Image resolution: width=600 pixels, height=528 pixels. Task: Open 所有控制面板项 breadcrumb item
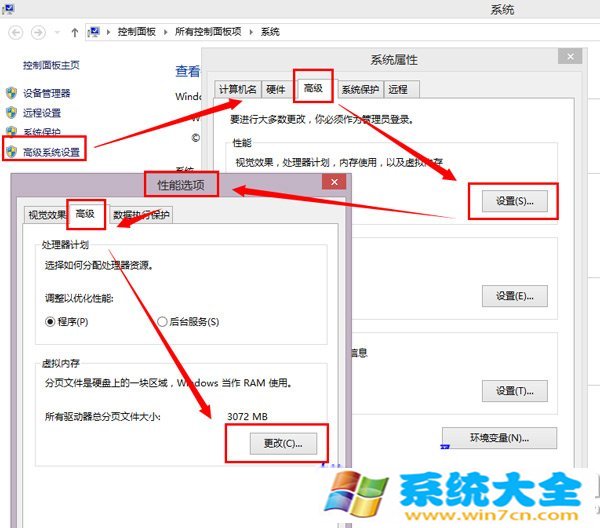point(208,32)
